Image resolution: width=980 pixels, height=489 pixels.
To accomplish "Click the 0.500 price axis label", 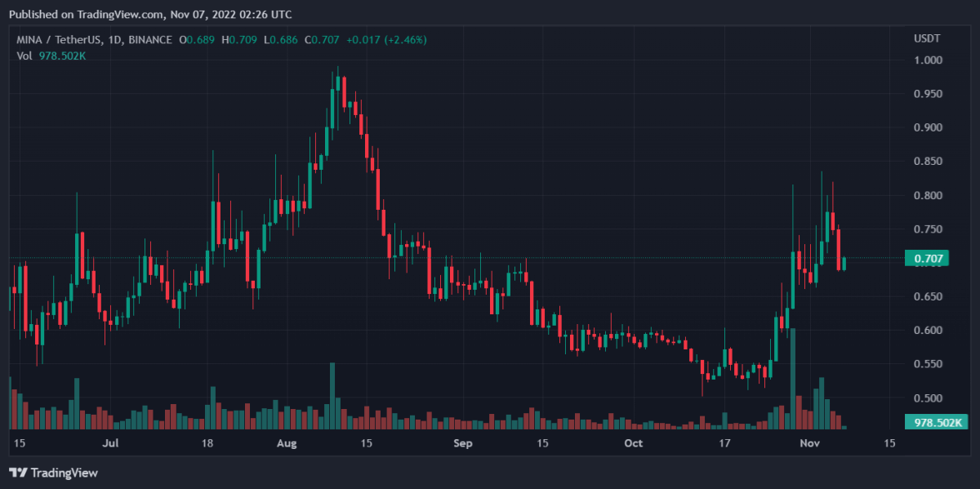I will (928, 398).
